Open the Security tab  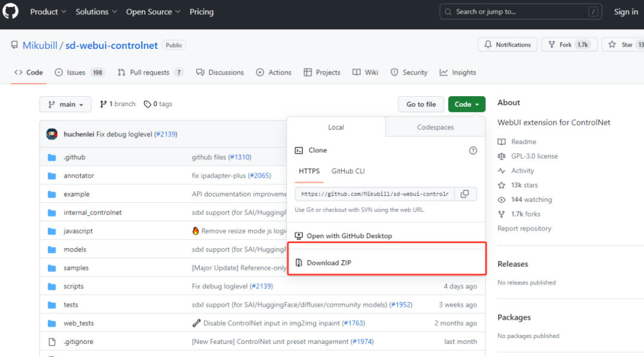coord(409,72)
